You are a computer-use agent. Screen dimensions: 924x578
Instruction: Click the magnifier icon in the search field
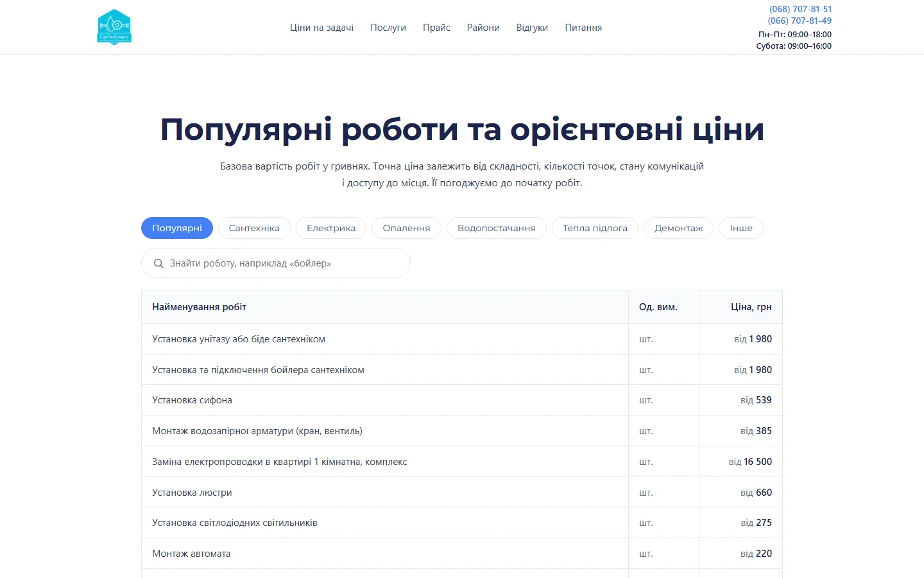[x=158, y=263]
